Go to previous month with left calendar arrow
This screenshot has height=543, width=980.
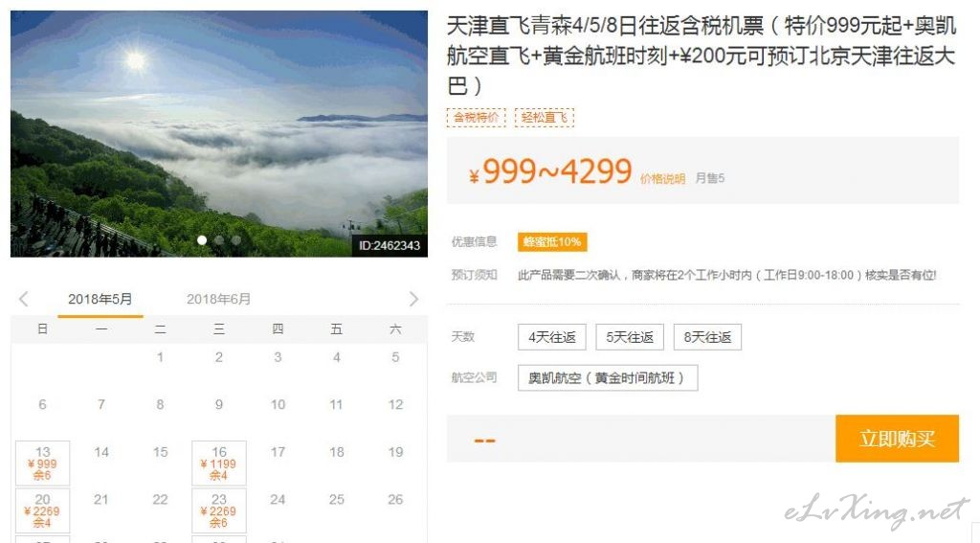(x=24, y=299)
